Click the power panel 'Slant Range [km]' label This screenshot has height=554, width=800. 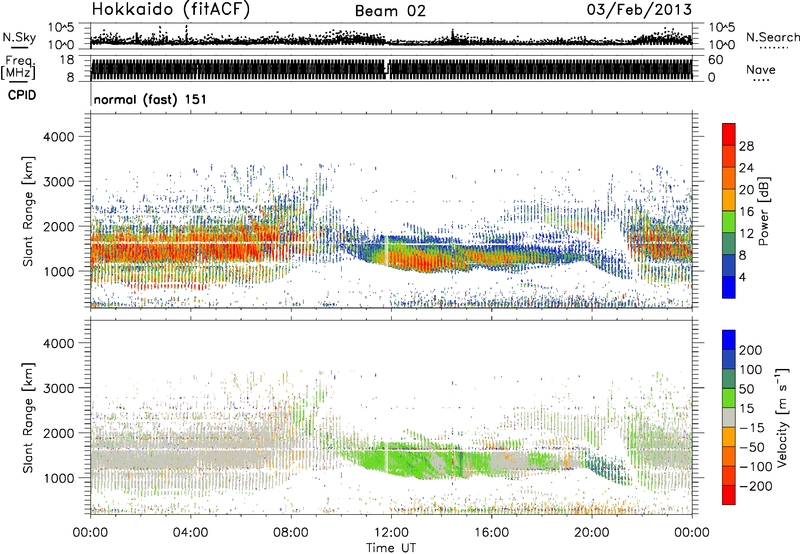(x=28, y=211)
